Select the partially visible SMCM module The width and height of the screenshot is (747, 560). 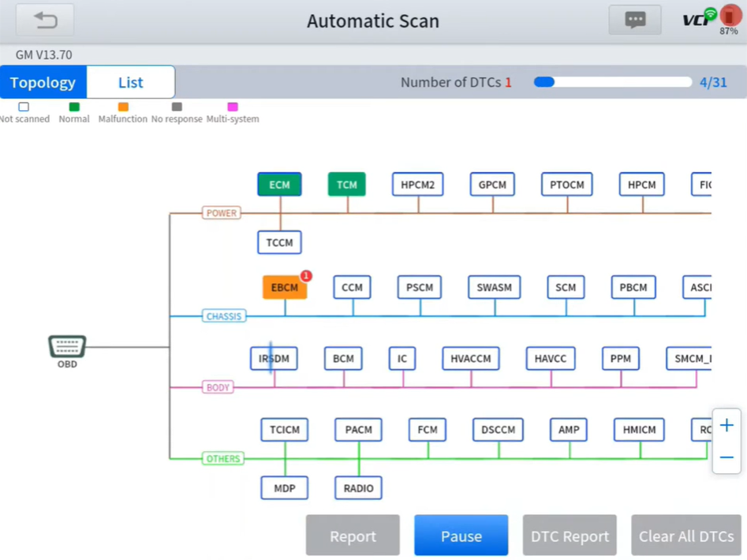tap(689, 358)
